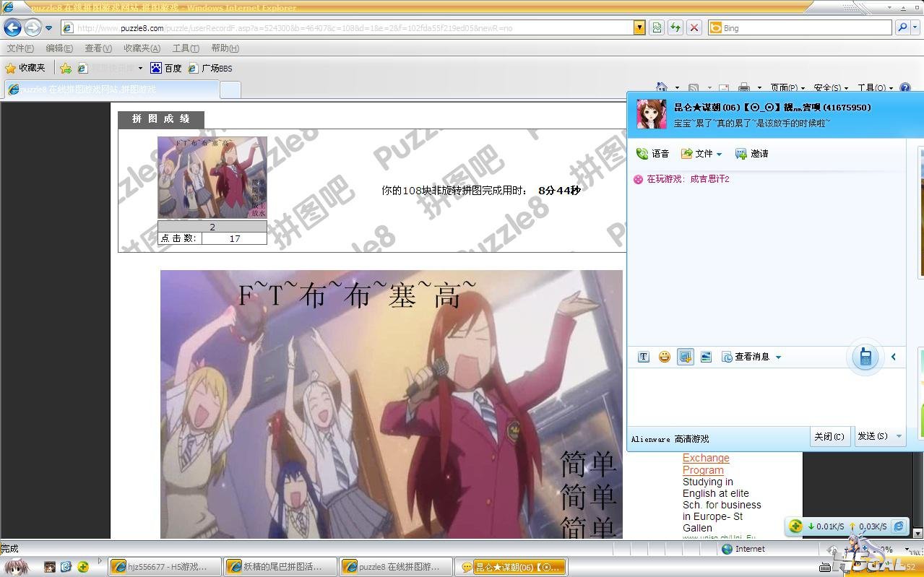
Task: Open the smiley emoticon picker
Action: click(665, 357)
